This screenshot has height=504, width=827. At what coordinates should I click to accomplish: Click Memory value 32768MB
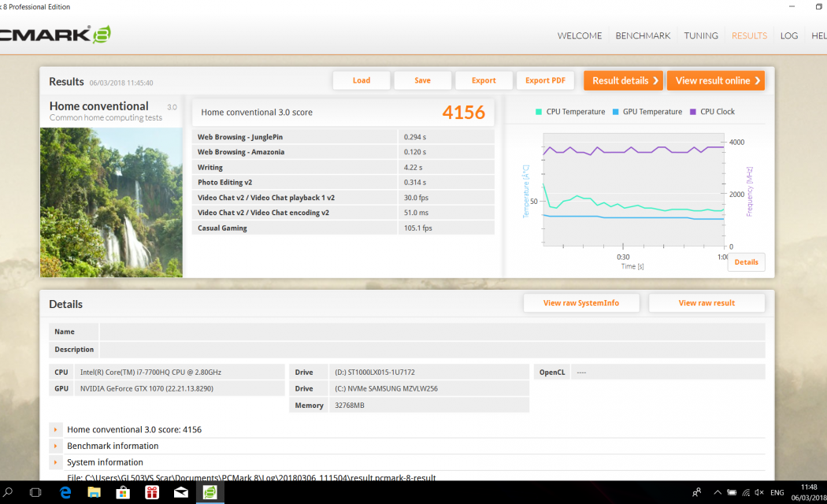(349, 406)
